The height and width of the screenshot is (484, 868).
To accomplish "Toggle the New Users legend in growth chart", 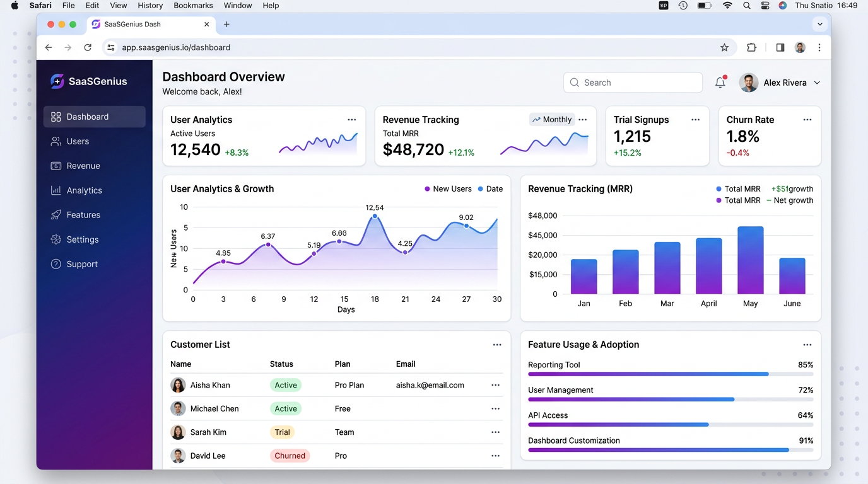I will (448, 188).
